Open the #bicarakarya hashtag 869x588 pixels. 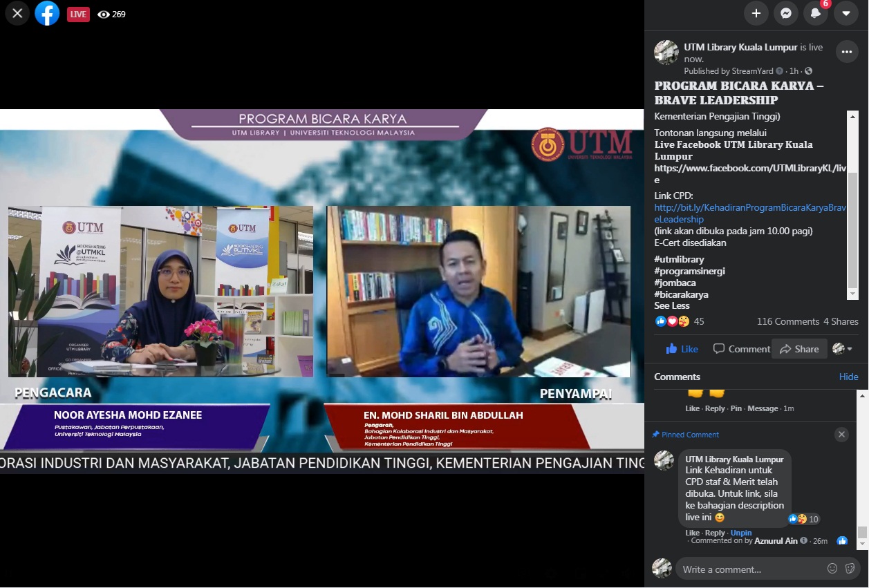(x=682, y=294)
